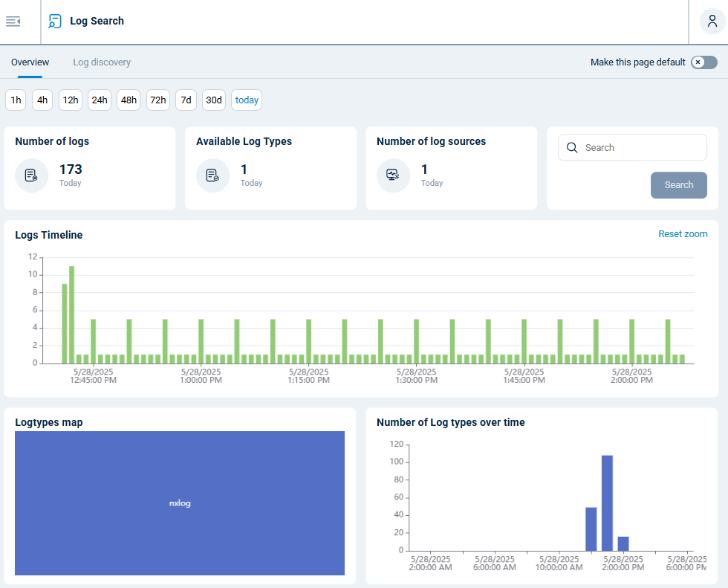
Task: Switch to the Log discovery tab
Action: [102, 62]
